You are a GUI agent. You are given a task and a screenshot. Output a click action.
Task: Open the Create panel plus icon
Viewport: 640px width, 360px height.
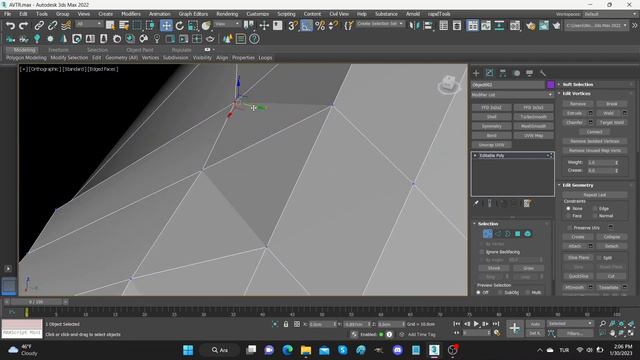tap(476, 73)
